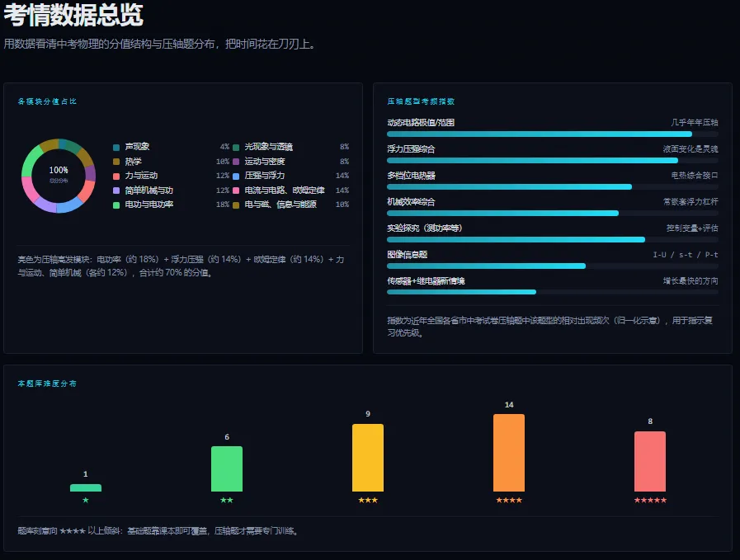
Task: Click the three yellow stars label
Action: pos(368,500)
